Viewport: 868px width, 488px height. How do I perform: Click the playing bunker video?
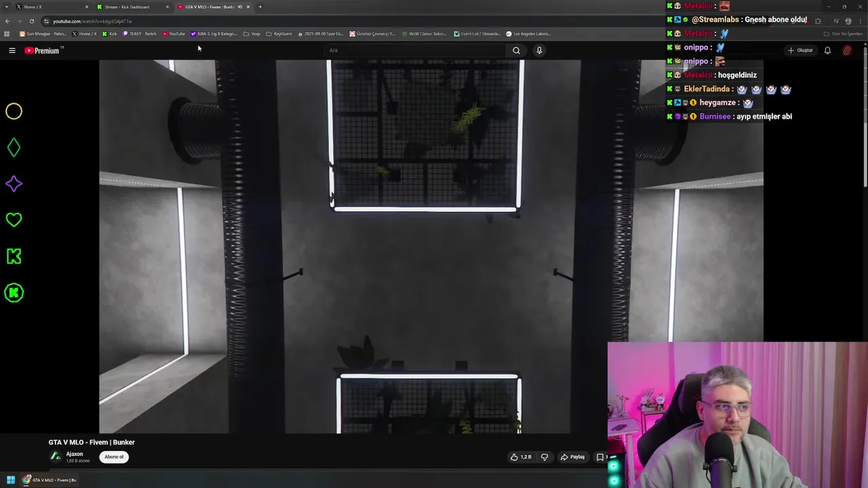click(431, 246)
